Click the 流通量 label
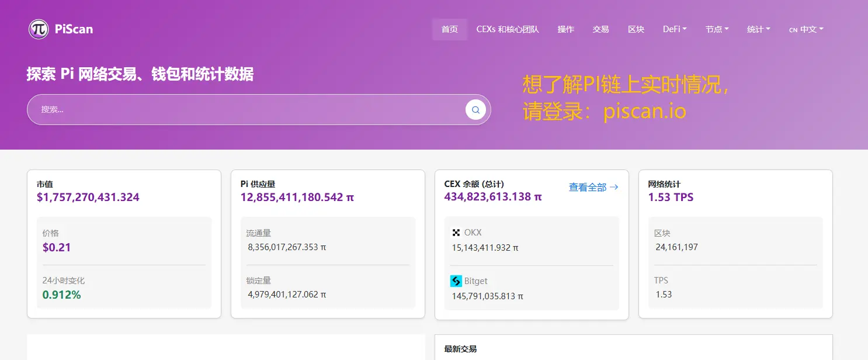 (x=259, y=233)
